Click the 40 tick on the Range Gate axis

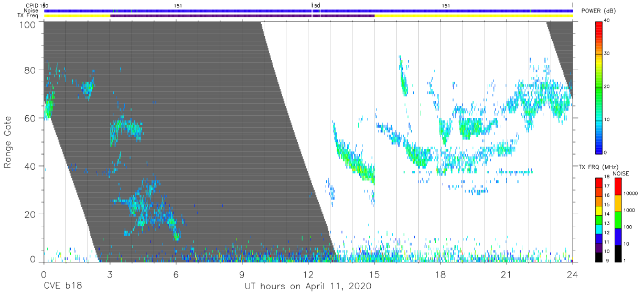point(30,166)
